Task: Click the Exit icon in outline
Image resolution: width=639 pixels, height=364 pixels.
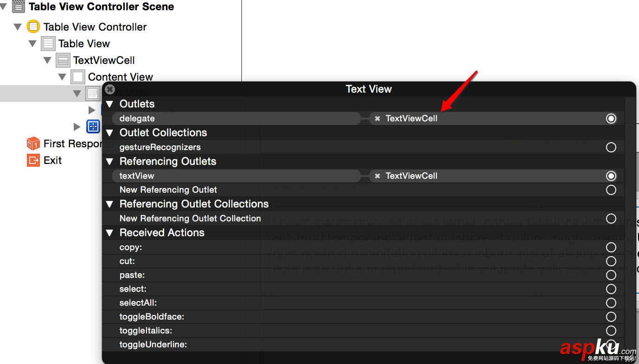Action: (x=33, y=160)
